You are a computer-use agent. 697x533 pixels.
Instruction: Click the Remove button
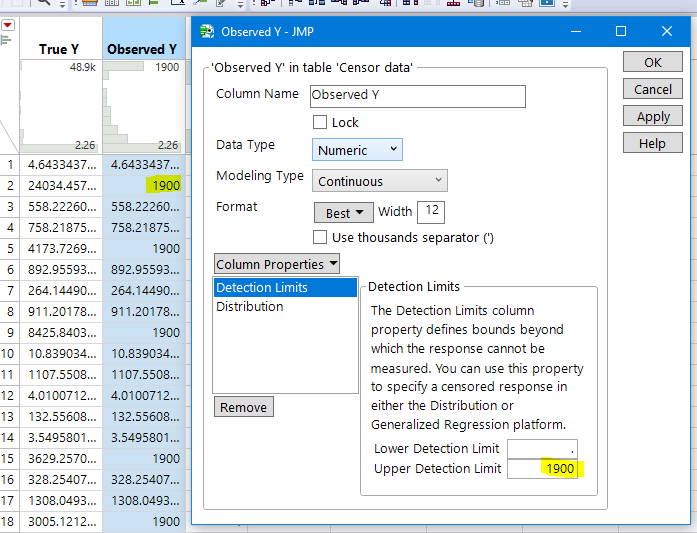pos(244,407)
